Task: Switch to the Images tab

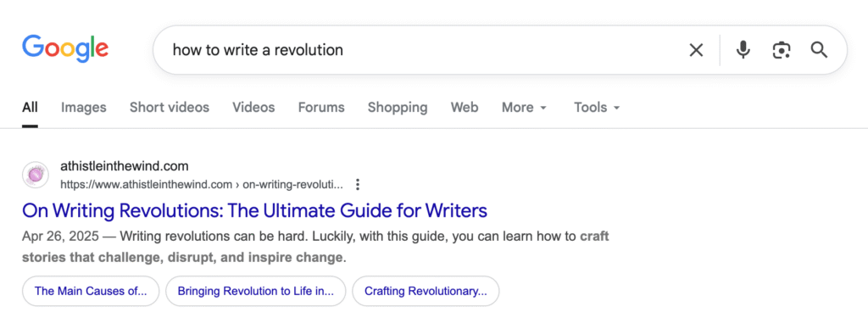Action: tap(84, 108)
